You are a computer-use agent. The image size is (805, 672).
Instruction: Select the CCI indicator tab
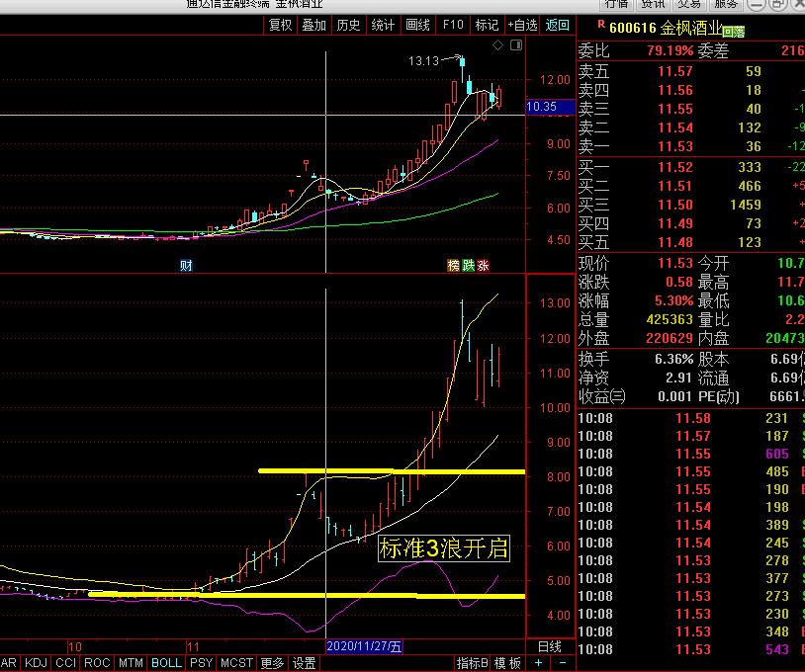point(65,663)
